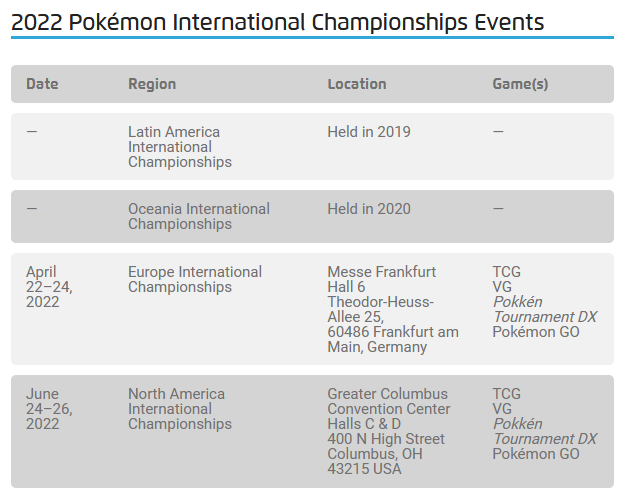
Task: Click the Held in 2020 cell
Action: 369,209
